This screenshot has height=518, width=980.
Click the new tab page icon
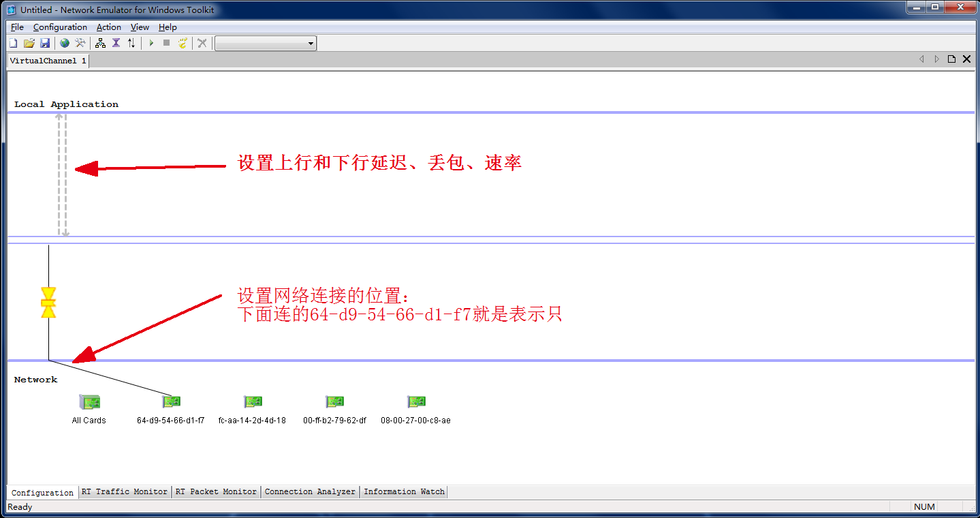(951, 59)
